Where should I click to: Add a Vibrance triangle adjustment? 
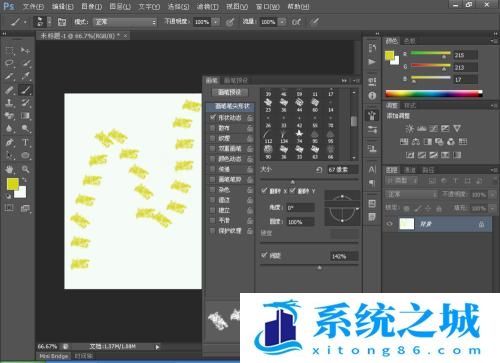(457, 129)
